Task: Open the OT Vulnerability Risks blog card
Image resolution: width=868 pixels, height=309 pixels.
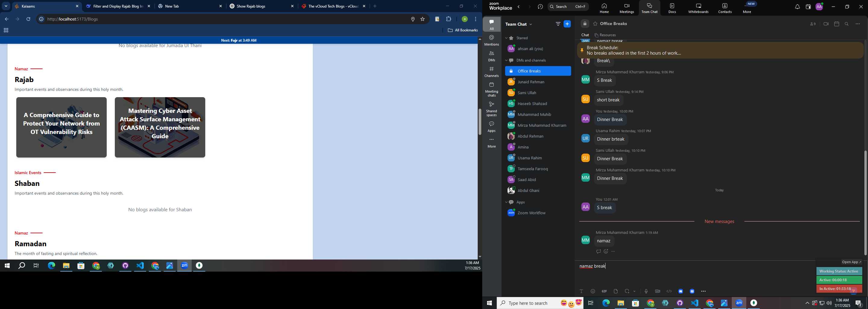Action: click(x=61, y=127)
